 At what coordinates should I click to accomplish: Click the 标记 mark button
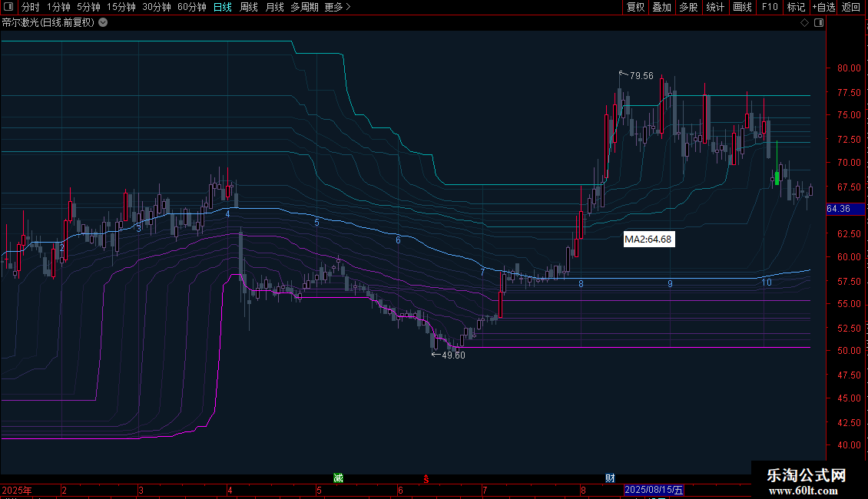pos(796,7)
